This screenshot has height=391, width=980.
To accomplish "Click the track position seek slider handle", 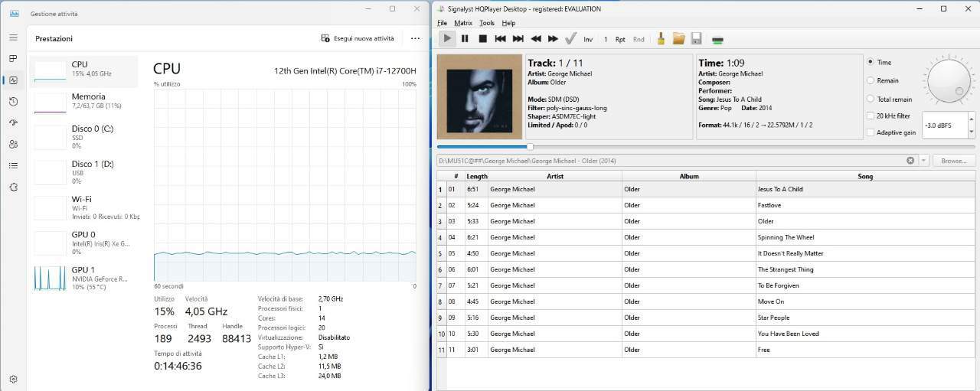I will pos(530,146).
